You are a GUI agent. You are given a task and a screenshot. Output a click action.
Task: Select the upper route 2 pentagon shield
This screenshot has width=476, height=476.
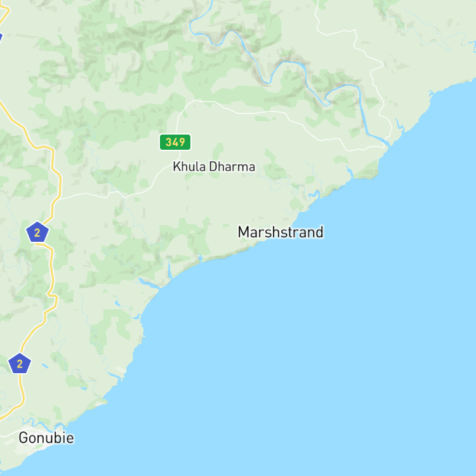coord(37,232)
